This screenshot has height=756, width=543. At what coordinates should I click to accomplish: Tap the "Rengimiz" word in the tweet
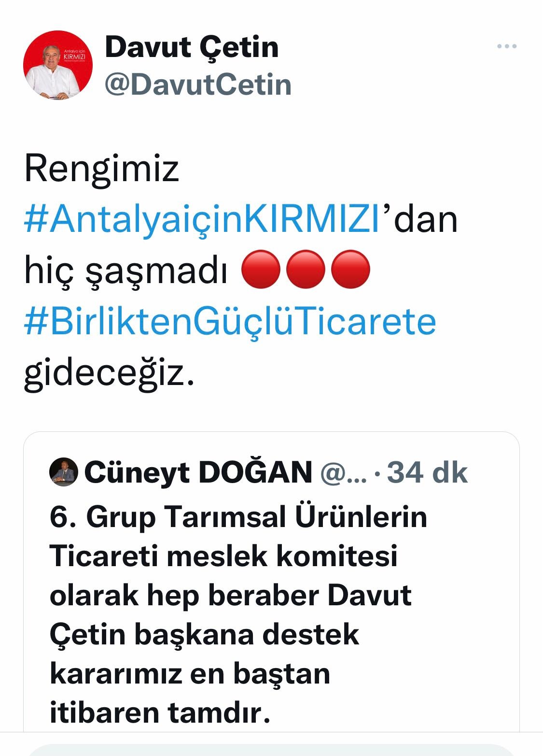[101, 170]
